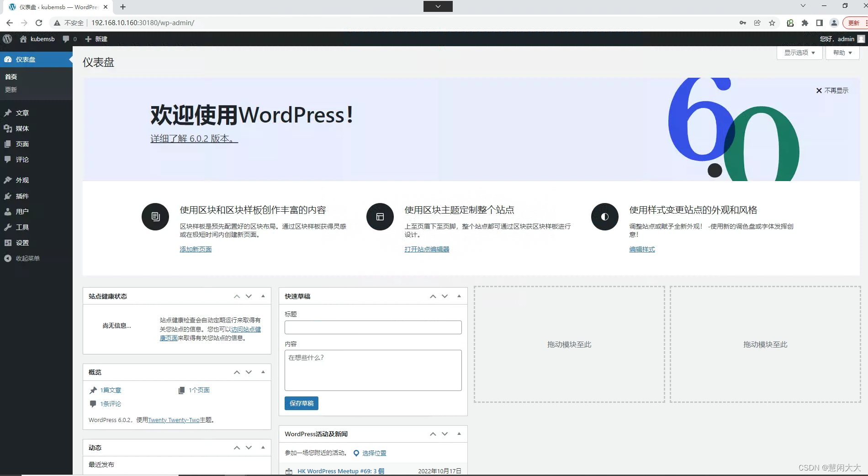
Task: Collapse the 快速草稿 panel
Action: (459, 296)
